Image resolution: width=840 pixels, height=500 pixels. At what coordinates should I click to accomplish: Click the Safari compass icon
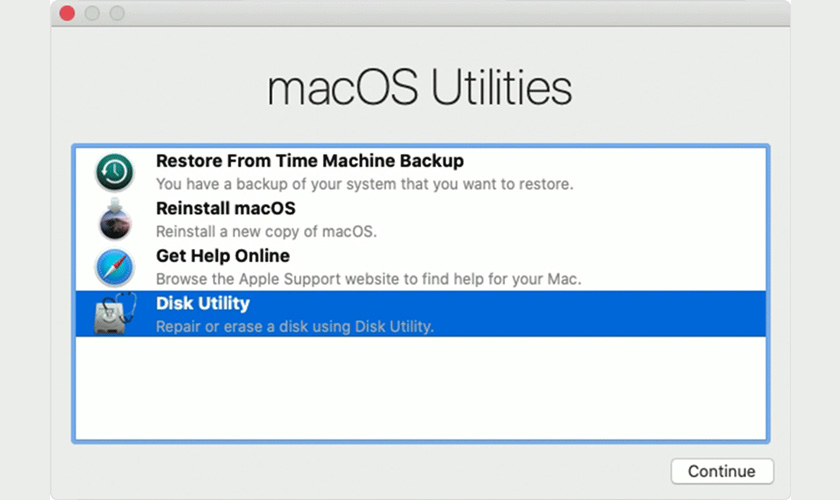(x=115, y=267)
